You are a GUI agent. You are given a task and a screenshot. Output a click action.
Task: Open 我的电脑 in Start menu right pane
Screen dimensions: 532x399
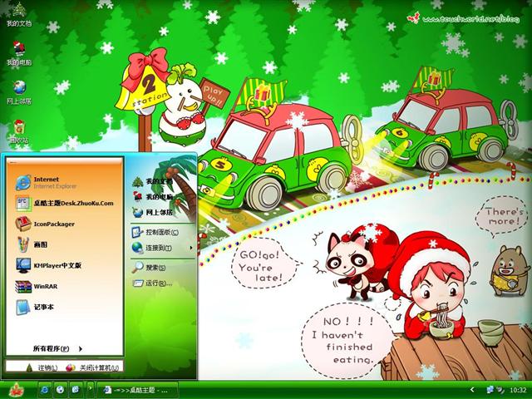[x=153, y=197]
